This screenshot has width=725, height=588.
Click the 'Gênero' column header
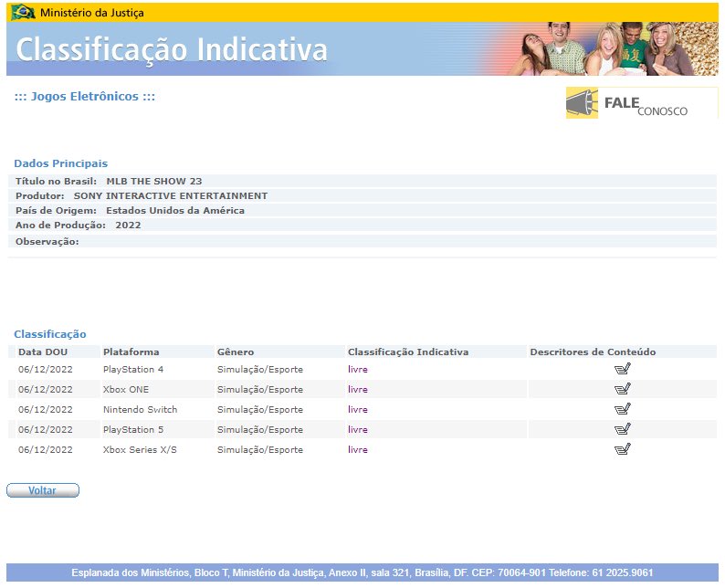(236, 352)
